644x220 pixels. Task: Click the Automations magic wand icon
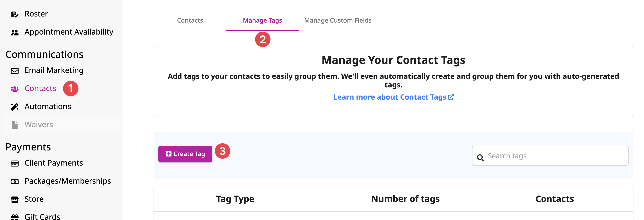click(14, 107)
